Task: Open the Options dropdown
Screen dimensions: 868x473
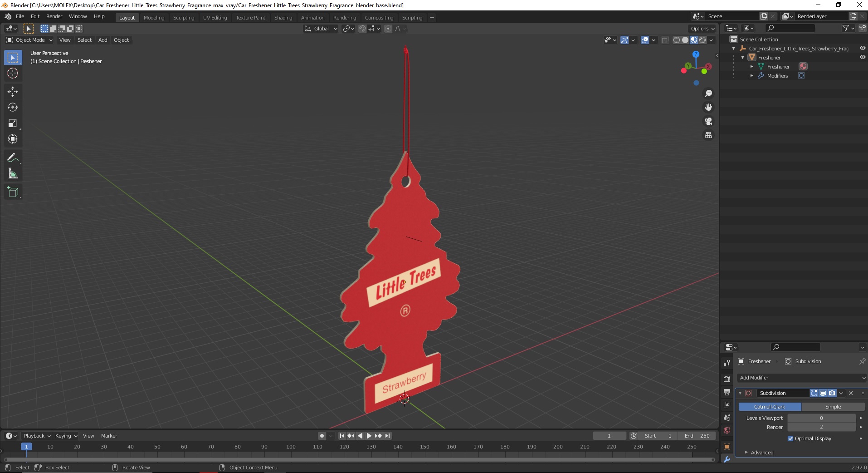Action: point(702,29)
